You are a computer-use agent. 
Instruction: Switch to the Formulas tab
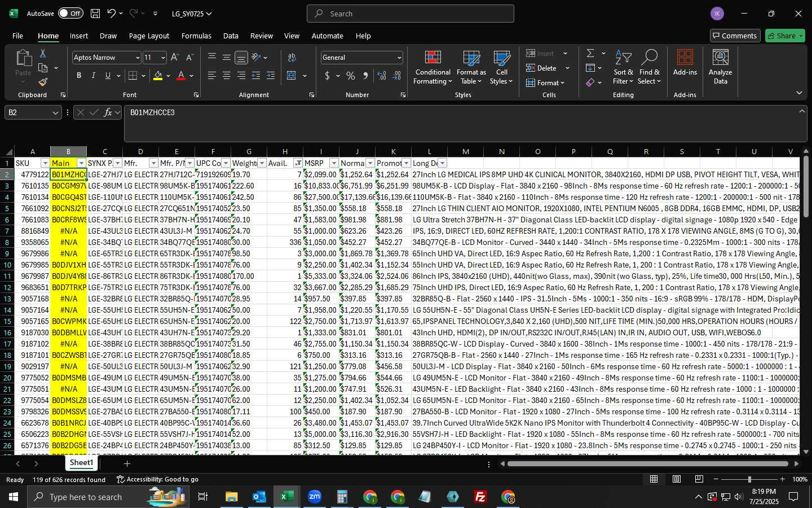point(196,36)
